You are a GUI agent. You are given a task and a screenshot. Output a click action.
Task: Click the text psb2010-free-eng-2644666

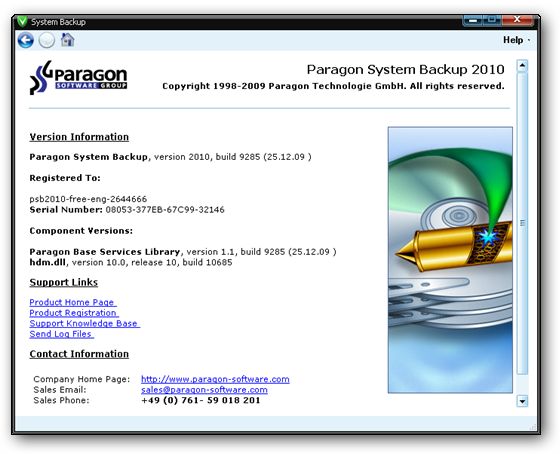click(88, 199)
